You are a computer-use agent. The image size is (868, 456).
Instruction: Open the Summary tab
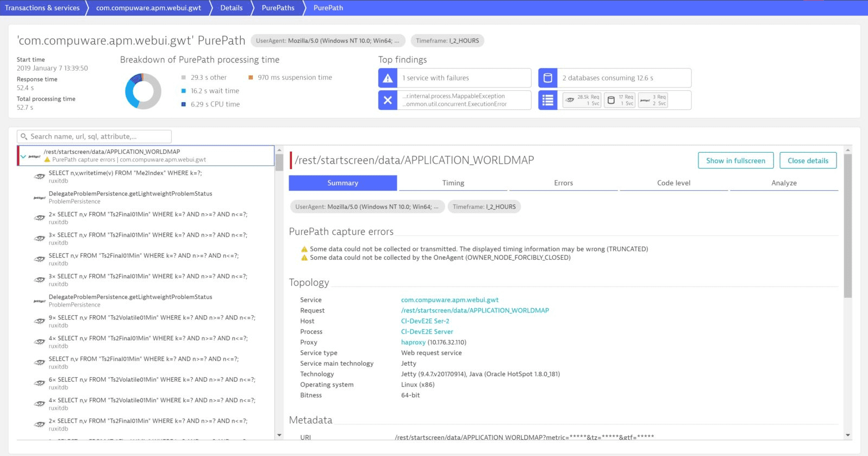[x=343, y=183]
